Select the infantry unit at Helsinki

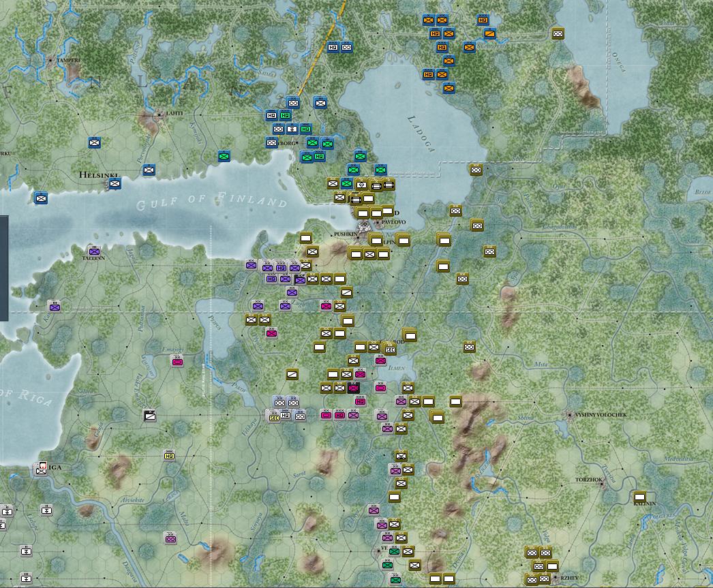pos(115,183)
